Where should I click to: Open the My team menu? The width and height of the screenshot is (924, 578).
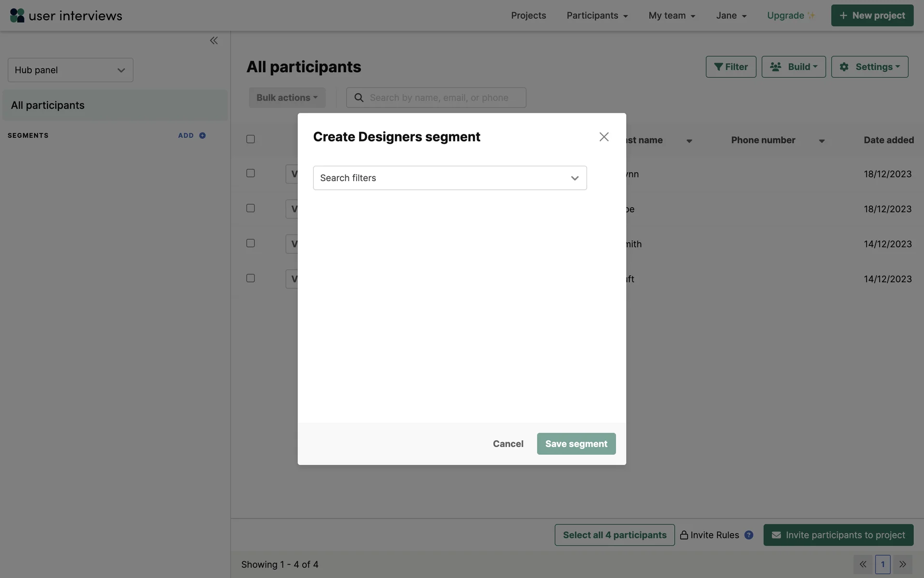(x=672, y=15)
